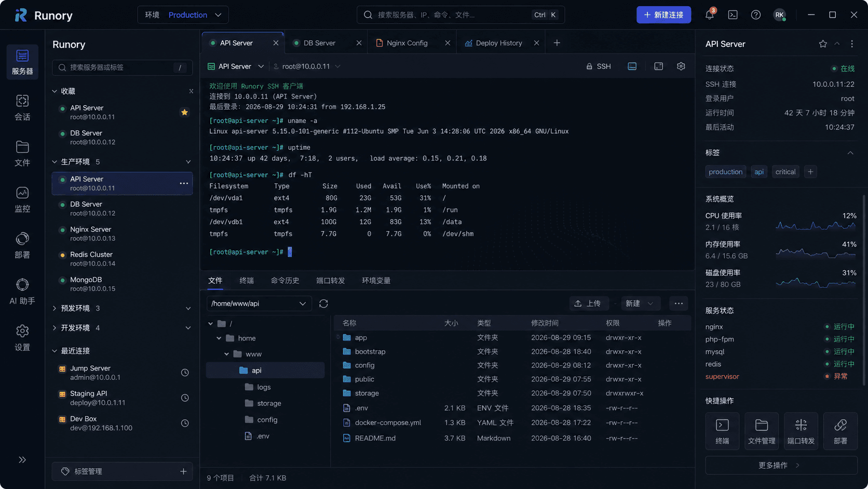This screenshot has height=489, width=868.
Task: Open the RK user avatar menu
Action: (779, 15)
